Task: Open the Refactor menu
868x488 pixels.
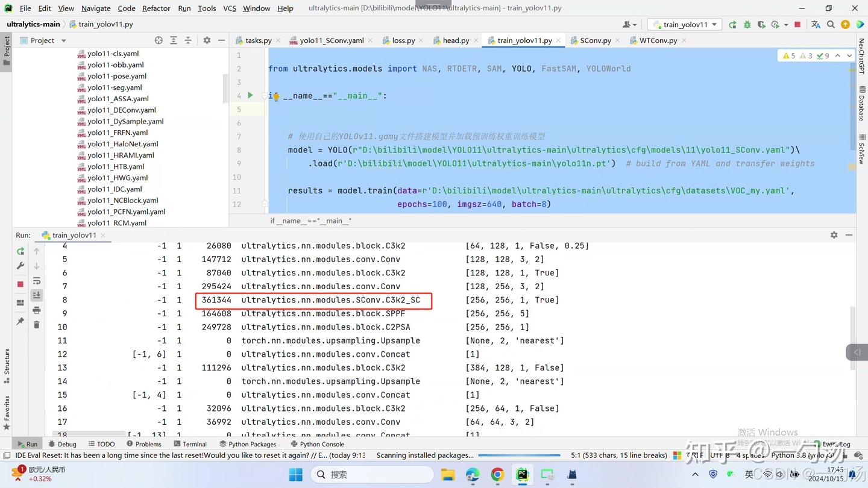Action: pos(156,8)
